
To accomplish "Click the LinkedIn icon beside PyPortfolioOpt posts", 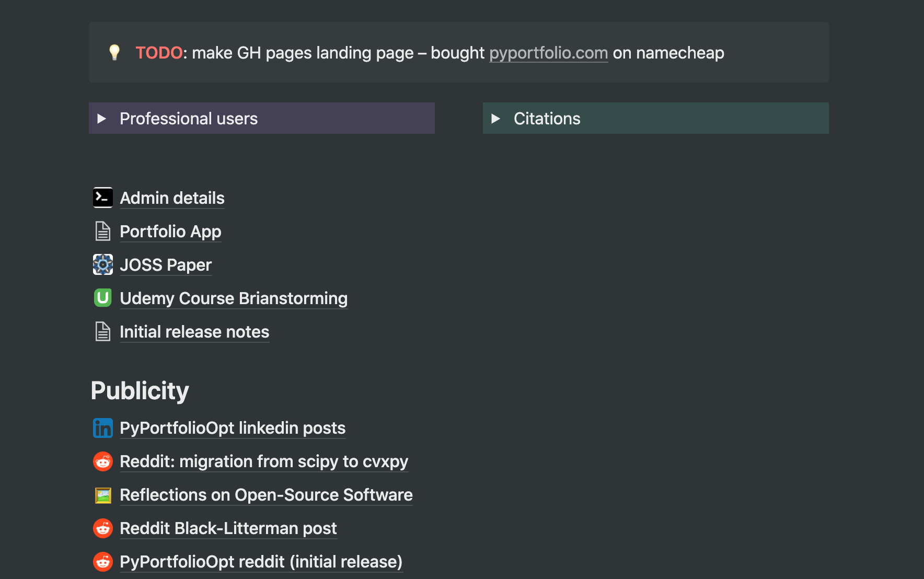I will click(103, 428).
